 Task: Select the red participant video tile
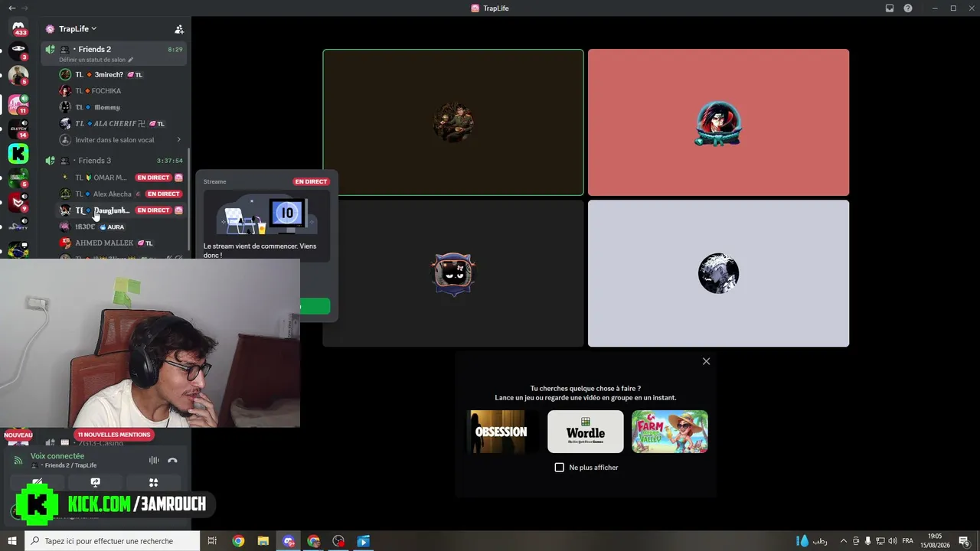[x=718, y=122]
